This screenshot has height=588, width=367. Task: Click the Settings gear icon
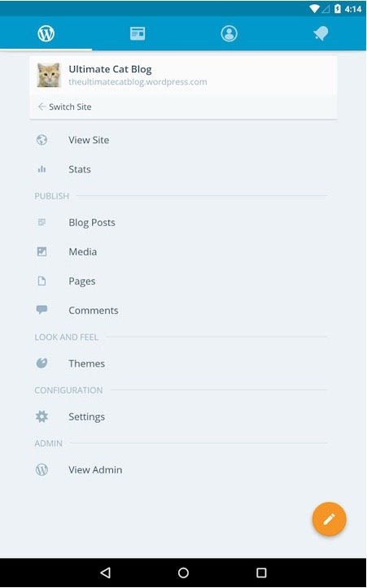click(x=42, y=416)
